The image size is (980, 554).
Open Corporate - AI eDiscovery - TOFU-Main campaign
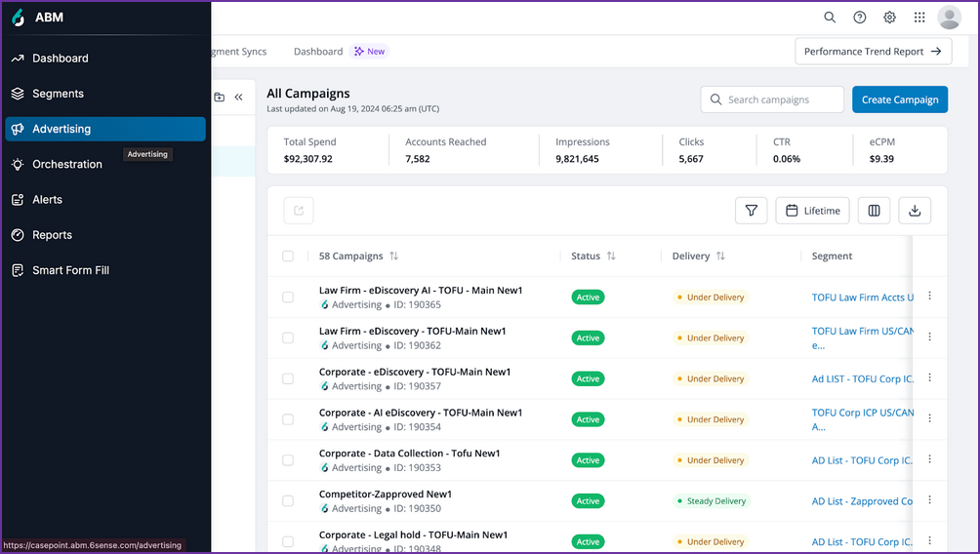pyautogui.click(x=420, y=413)
